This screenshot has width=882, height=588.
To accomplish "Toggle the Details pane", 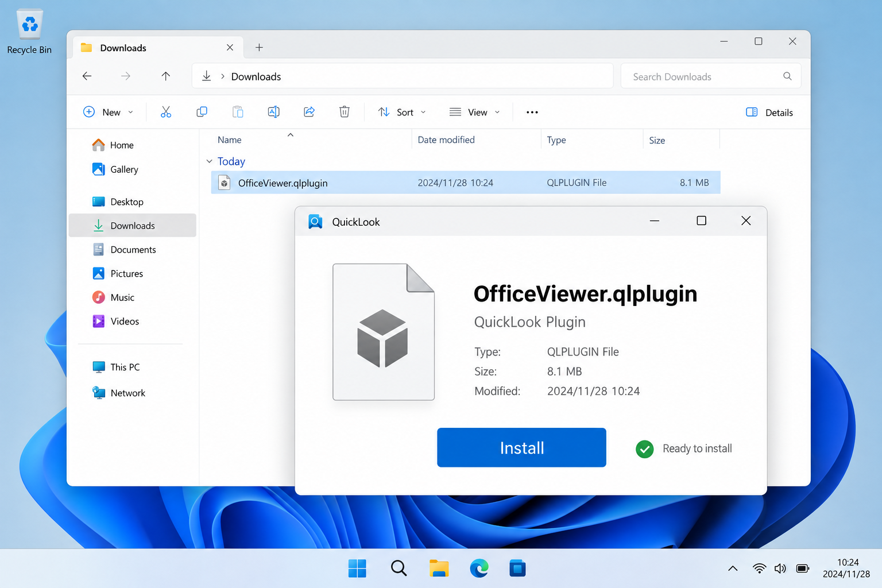I will coord(769,113).
